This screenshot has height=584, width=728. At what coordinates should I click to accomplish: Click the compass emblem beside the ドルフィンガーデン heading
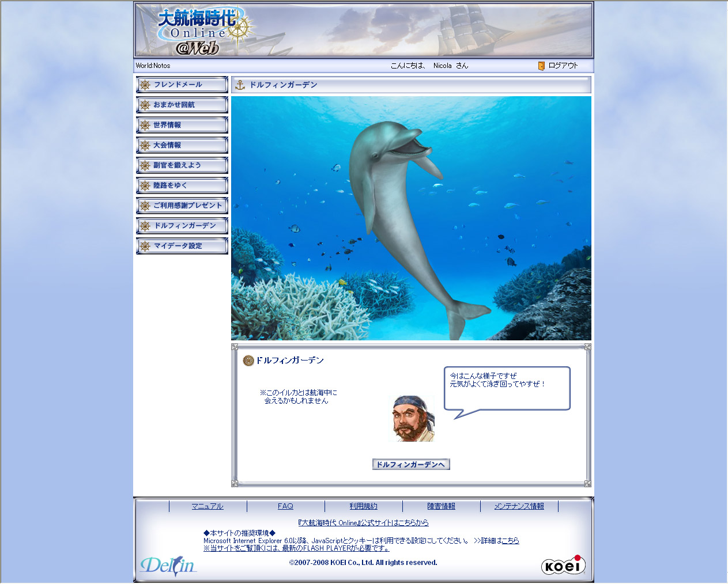(248, 361)
